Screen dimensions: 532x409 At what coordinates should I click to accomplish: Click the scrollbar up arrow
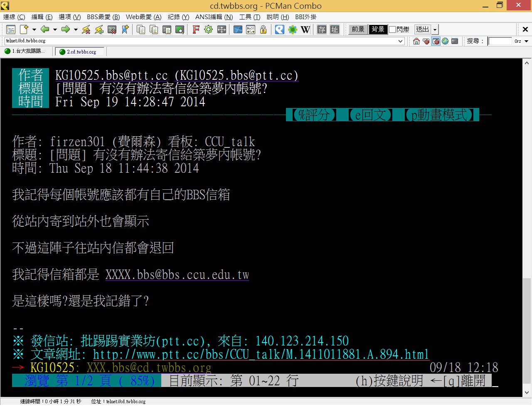point(527,63)
